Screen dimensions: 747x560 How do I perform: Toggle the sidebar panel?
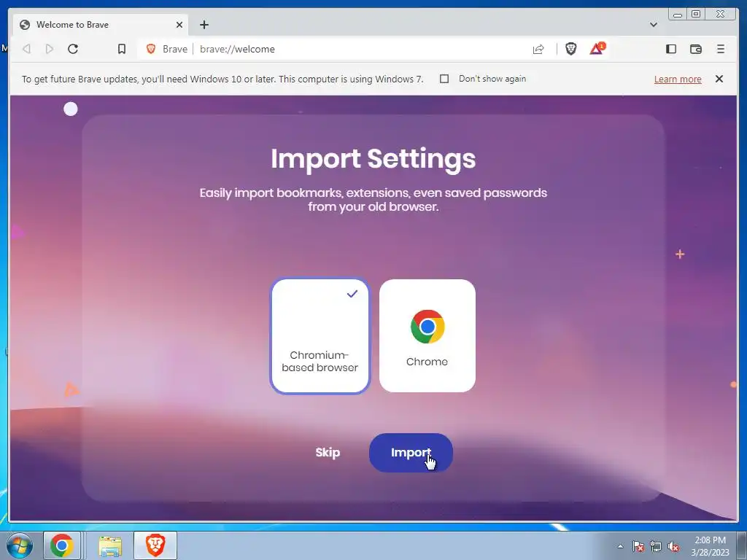coord(671,49)
